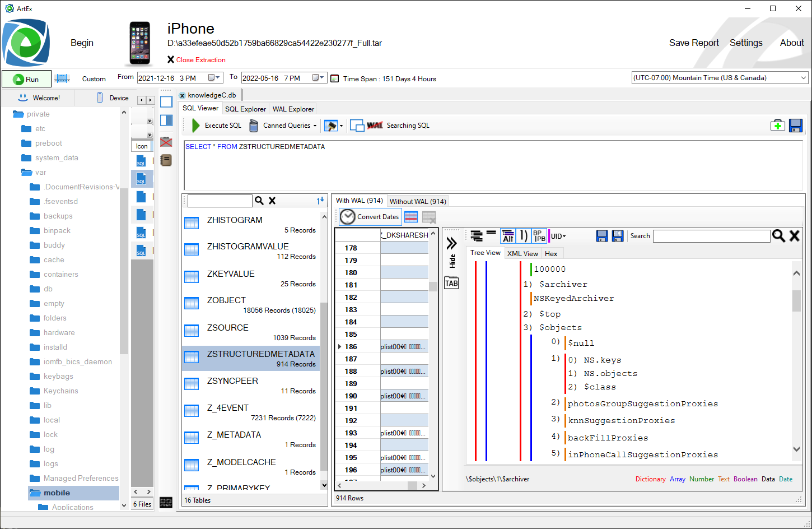Screen dimensions: 812x529
Task: Click the second floppy disk icon in the plist toolbar
Action: click(618, 236)
